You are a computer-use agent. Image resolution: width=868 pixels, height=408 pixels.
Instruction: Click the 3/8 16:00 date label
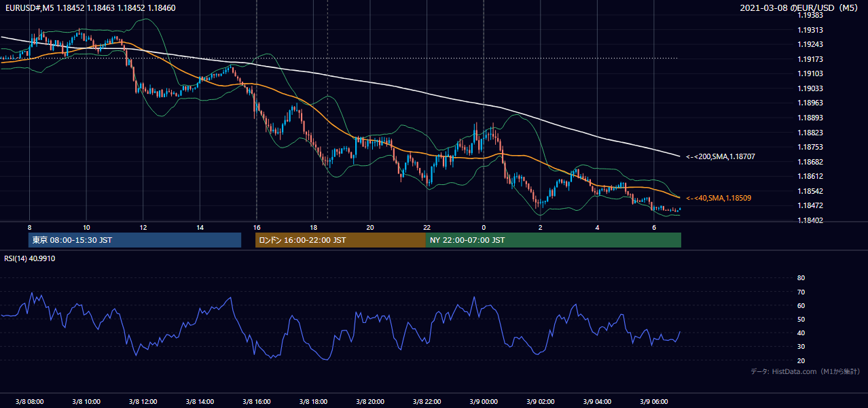256,401
